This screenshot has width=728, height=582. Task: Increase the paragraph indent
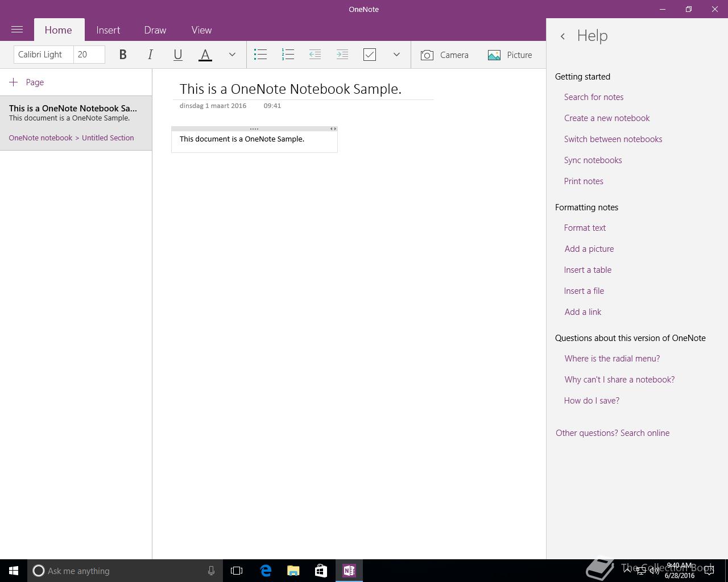tap(342, 55)
